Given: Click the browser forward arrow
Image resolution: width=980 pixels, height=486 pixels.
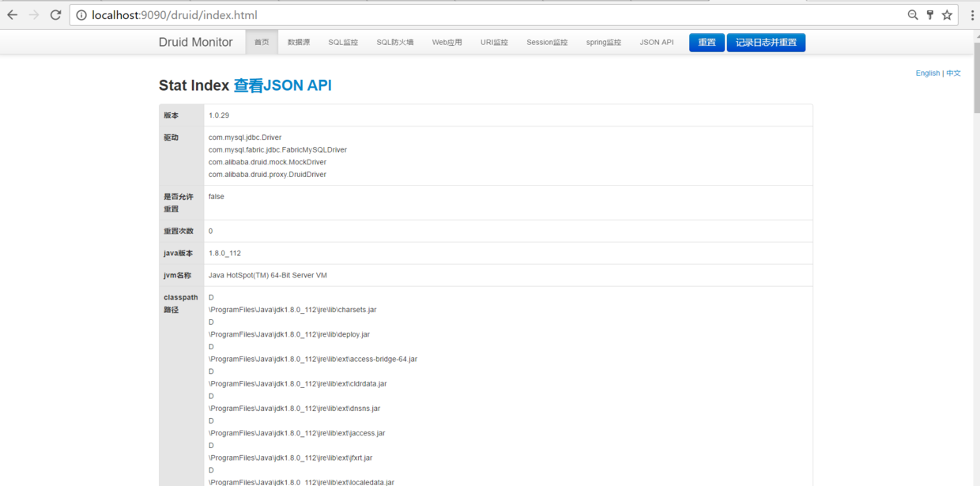Looking at the screenshot, I should click(34, 15).
